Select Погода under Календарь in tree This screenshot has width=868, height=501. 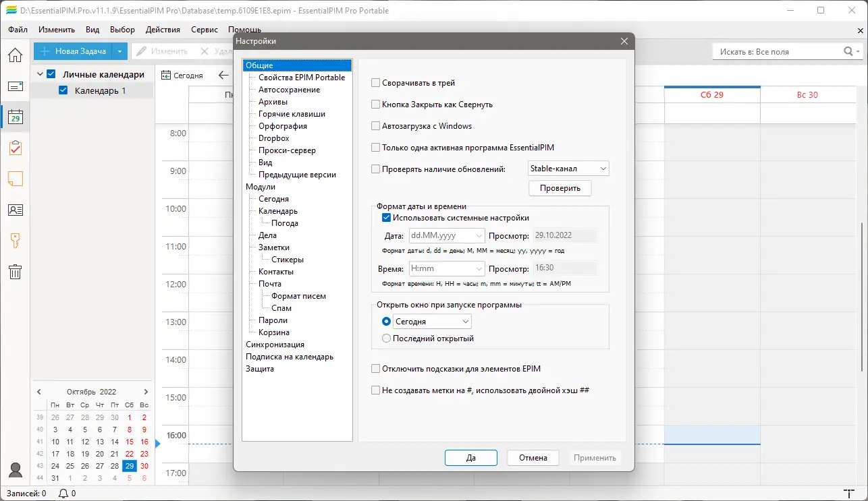285,223
